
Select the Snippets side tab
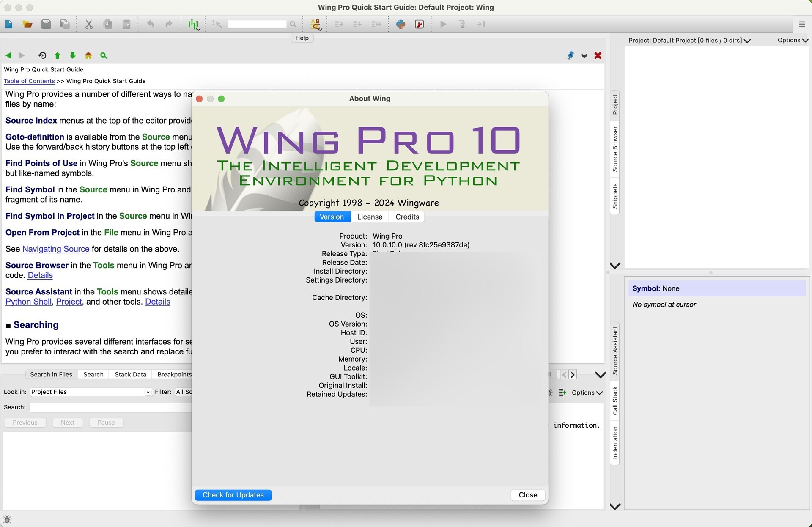[615, 196]
